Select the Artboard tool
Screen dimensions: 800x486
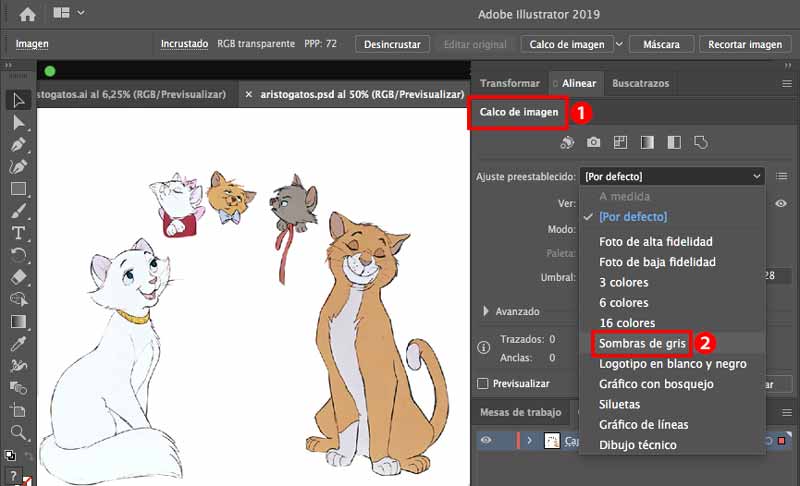click(18, 410)
